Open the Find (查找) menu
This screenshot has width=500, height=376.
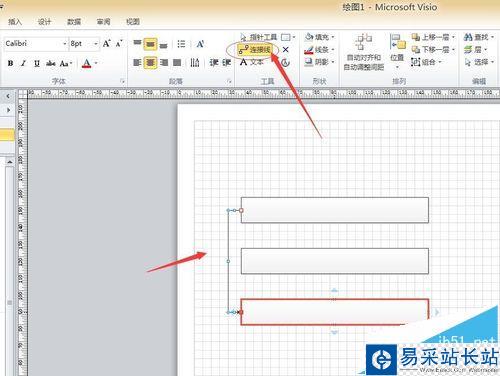479,37
